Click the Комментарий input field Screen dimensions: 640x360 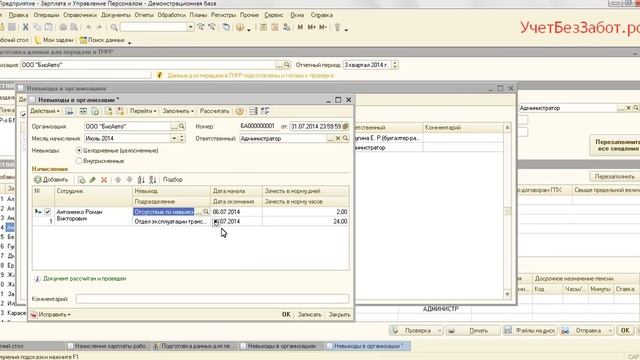[x=213, y=299]
